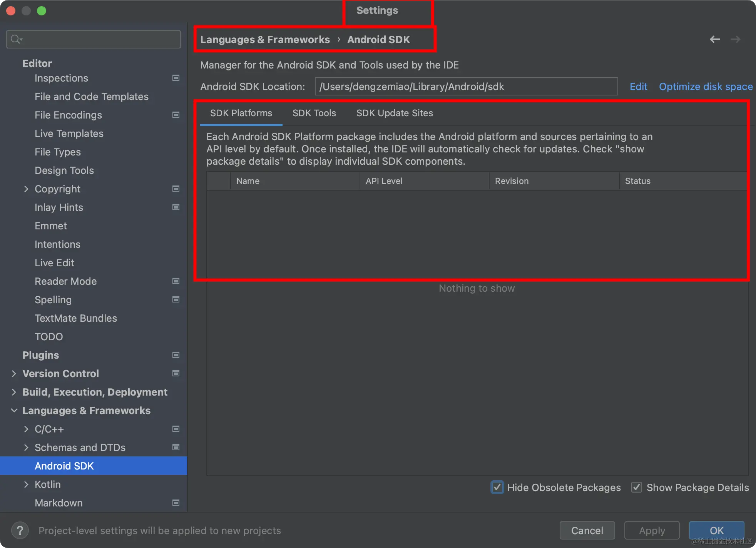Click the help question mark icon
This screenshot has width=756, height=548.
click(x=20, y=530)
